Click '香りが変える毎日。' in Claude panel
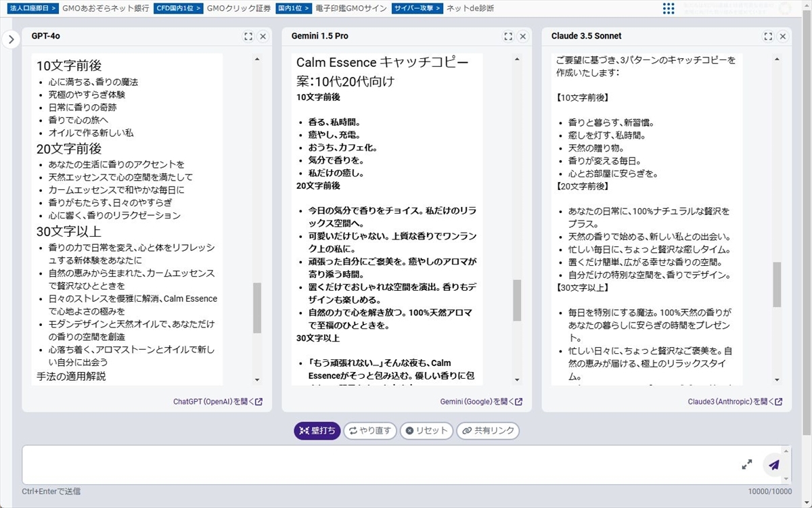Screen dimensions: 812x508 (604, 161)
